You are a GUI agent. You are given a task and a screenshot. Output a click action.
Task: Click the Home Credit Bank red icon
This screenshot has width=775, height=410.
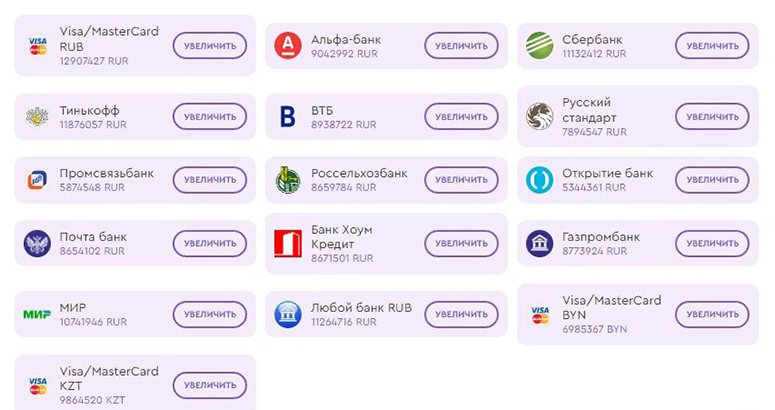[x=288, y=243]
